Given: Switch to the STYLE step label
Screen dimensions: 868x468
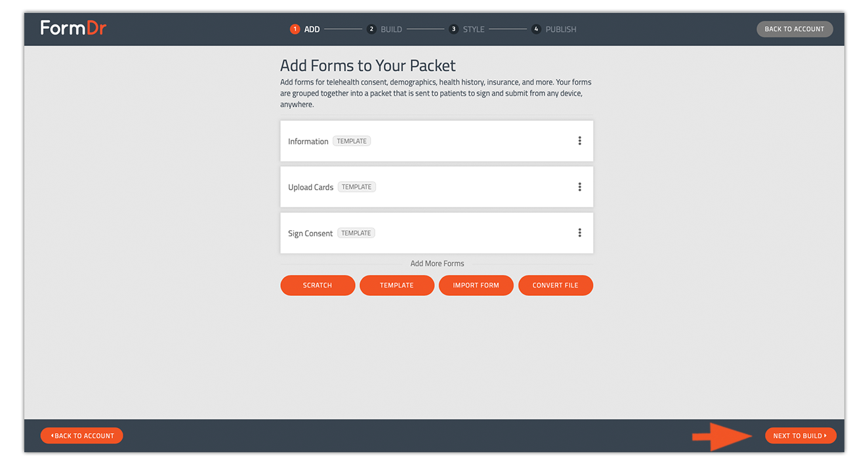Looking at the screenshot, I should [x=474, y=30].
